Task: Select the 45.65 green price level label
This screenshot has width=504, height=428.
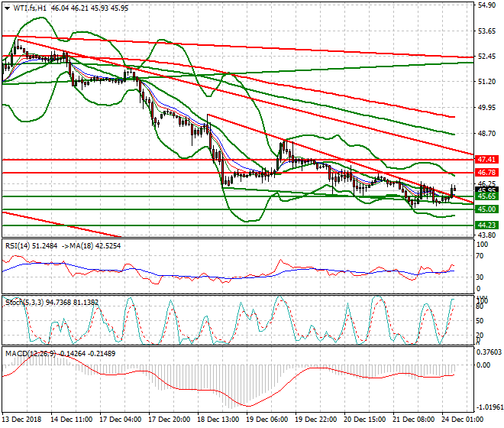Action: point(486,196)
